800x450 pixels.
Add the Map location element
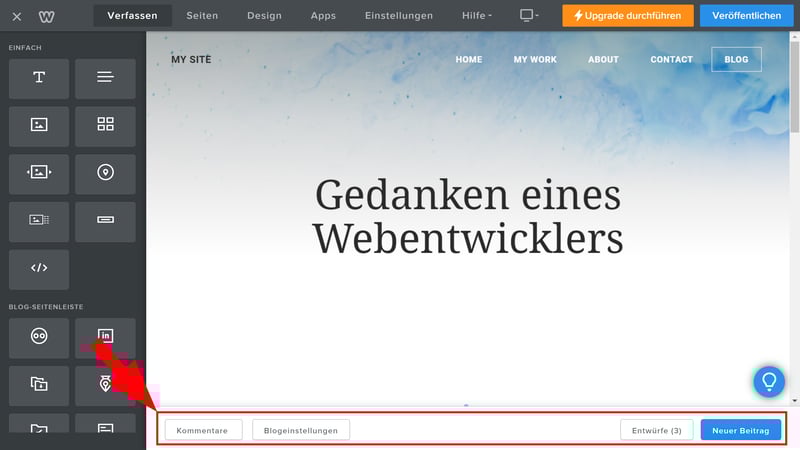click(105, 173)
